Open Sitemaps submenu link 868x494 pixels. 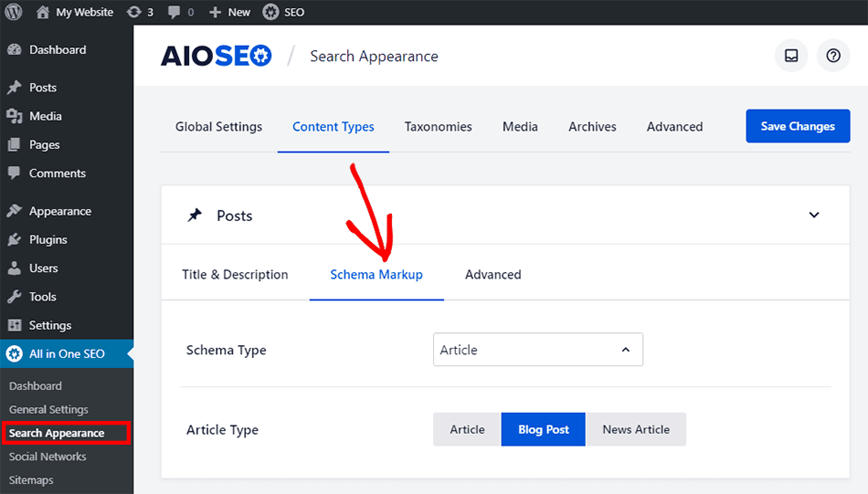31,480
